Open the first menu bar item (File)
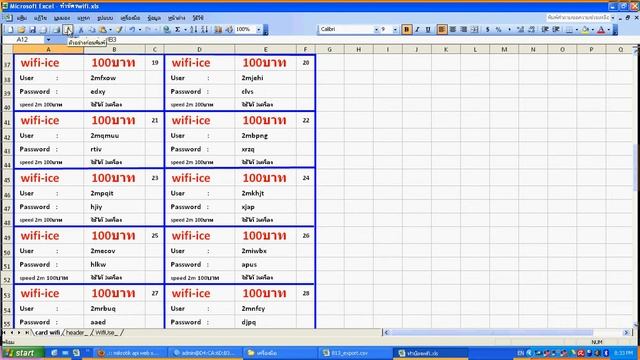Image resolution: width=640 pixels, height=360 pixels. coord(22,18)
